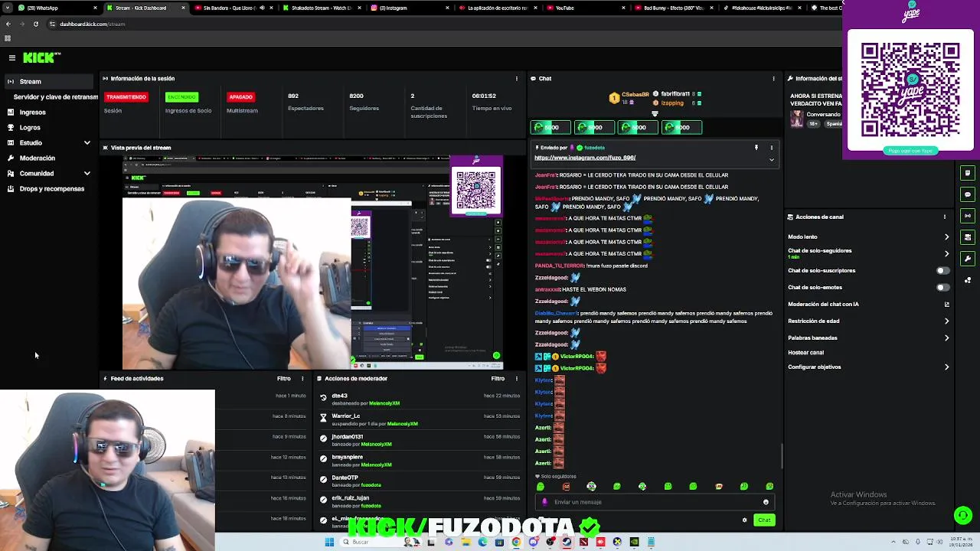Collapse the chat leaderboard arrow
This screenshot has height=551, width=980.
(x=655, y=114)
